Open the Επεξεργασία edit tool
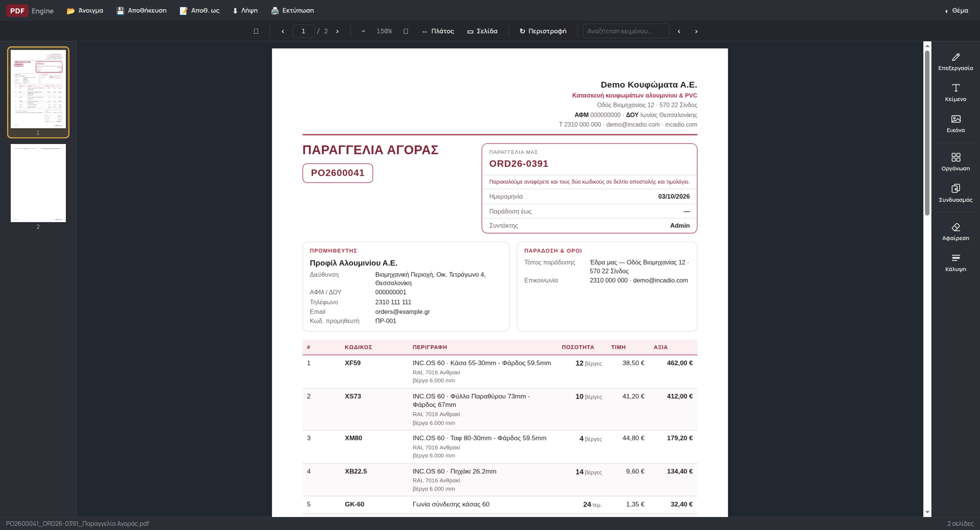980x530 pixels. pyautogui.click(x=955, y=62)
